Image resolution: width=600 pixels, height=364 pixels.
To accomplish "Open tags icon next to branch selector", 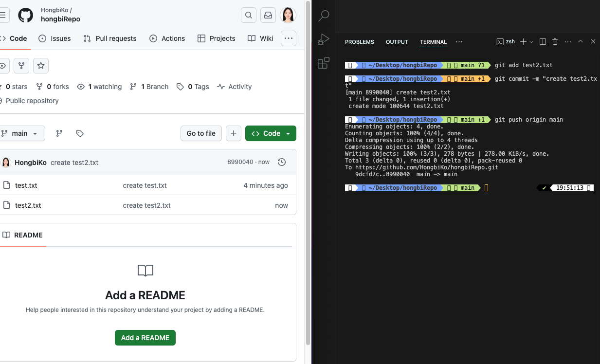I will (80, 133).
